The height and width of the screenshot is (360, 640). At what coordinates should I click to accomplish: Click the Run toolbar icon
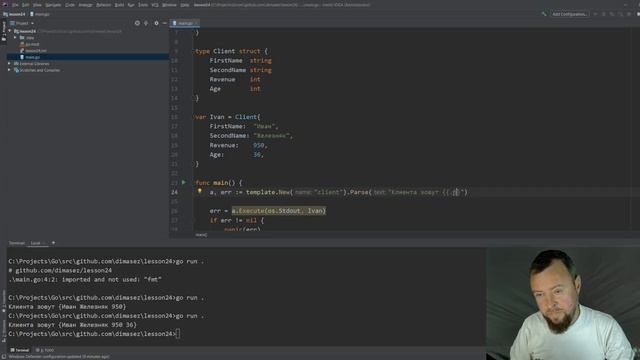[x=596, y=14]
